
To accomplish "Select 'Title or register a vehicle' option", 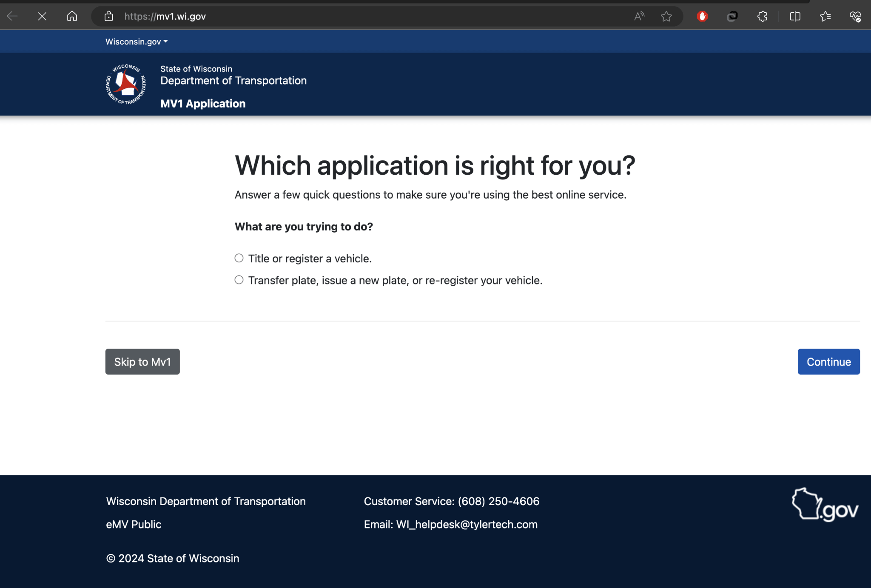I will pyautogui.click(x=239, y=258).
